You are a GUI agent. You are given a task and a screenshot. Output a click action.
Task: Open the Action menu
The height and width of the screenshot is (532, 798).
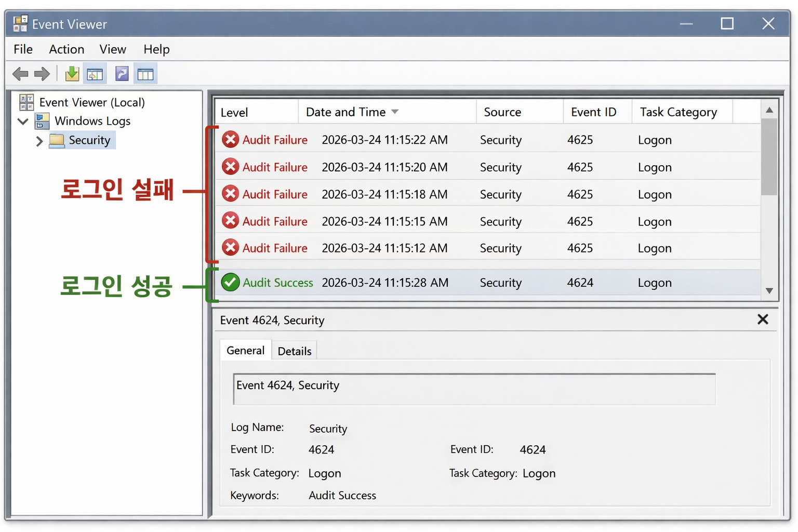tap(66, 49)
